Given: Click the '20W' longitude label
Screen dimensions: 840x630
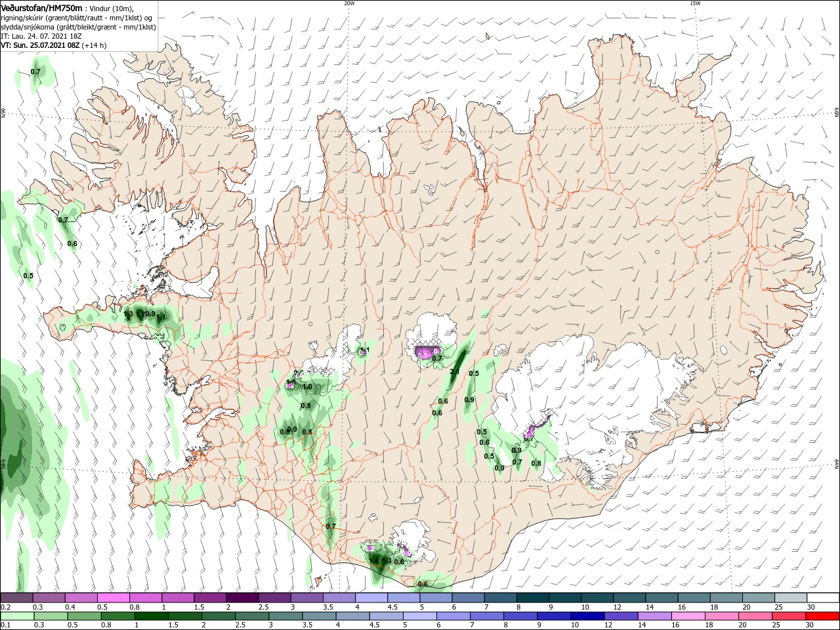Looking at the screenshot, I should 349,3.
